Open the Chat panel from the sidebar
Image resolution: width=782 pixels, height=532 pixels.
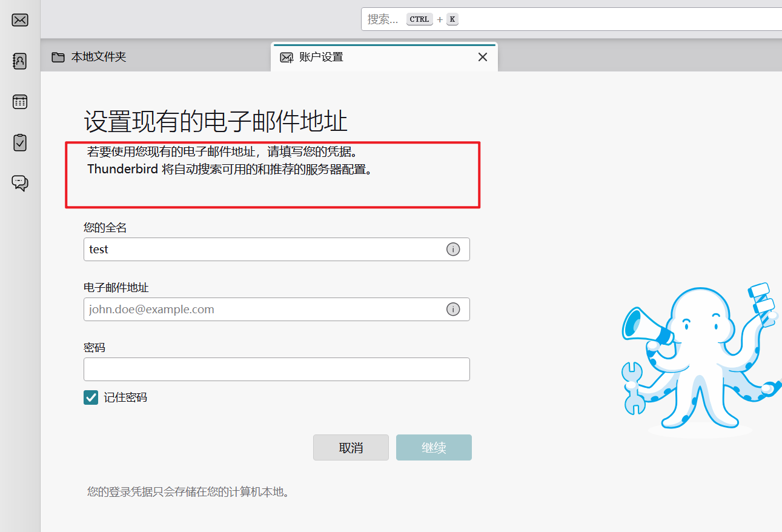pyautogui.click(x=19, y=183)
